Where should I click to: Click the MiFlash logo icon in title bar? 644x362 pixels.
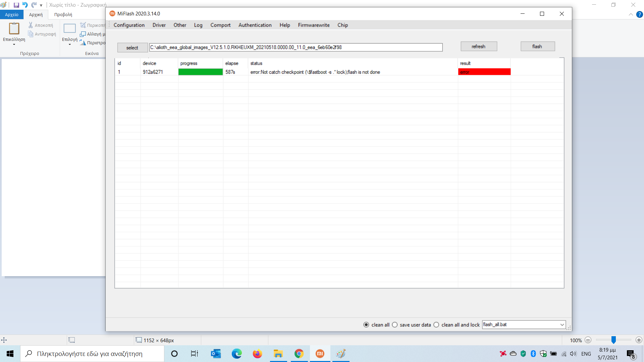(112, 13)
